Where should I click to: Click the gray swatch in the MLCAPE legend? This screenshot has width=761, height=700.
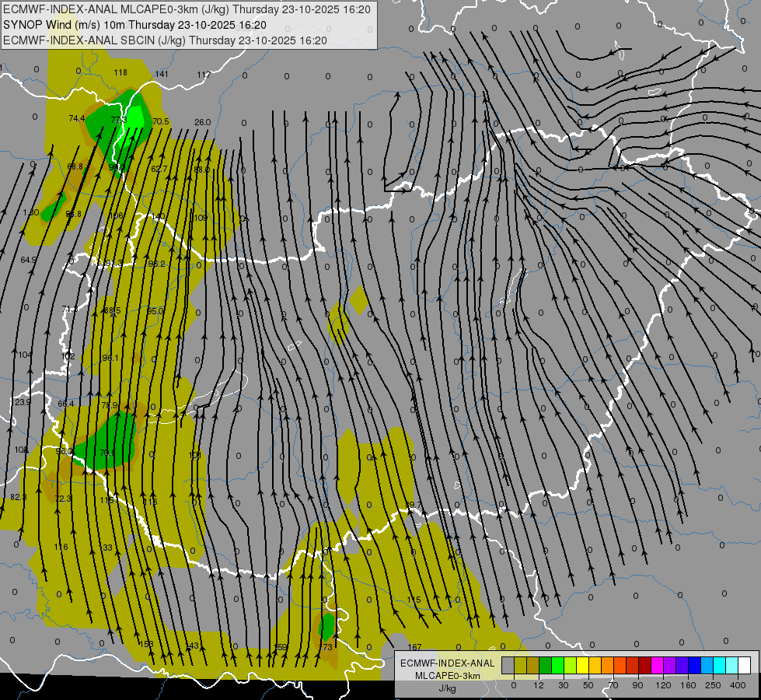508,665
